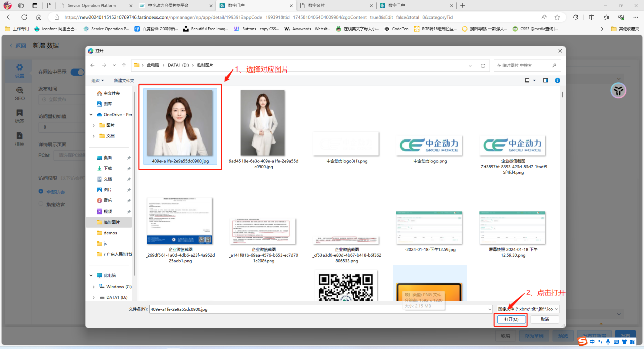Select the QR code image thumbnail
Screen dimensions: 644x349
[x=346, y=286]
